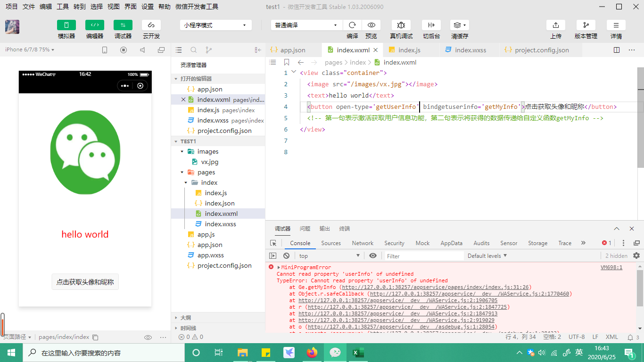Switch to the Sources devtools tab
The height and width of the screenshot is (362, 644).
331,243
